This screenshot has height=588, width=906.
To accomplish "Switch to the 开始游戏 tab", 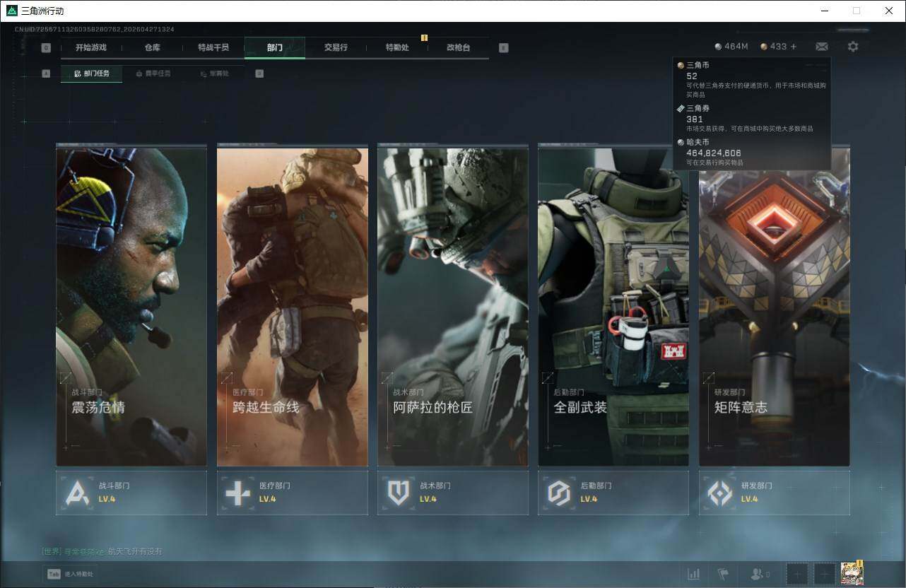I will coord(91,47).
